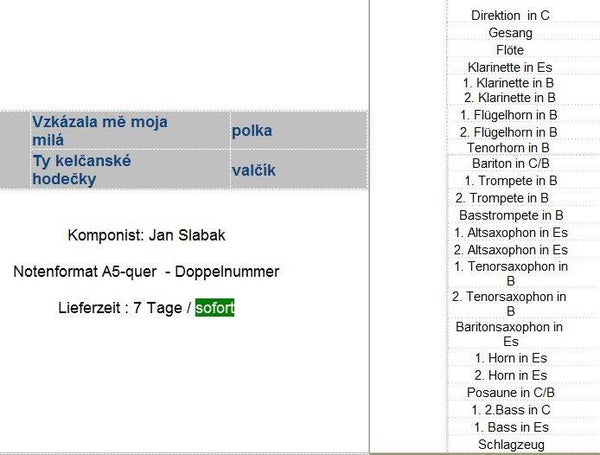This screenshot has height=455, width=600.
Task: Select '1. Horn in Es' entry
Action: (x=510, y=358)
